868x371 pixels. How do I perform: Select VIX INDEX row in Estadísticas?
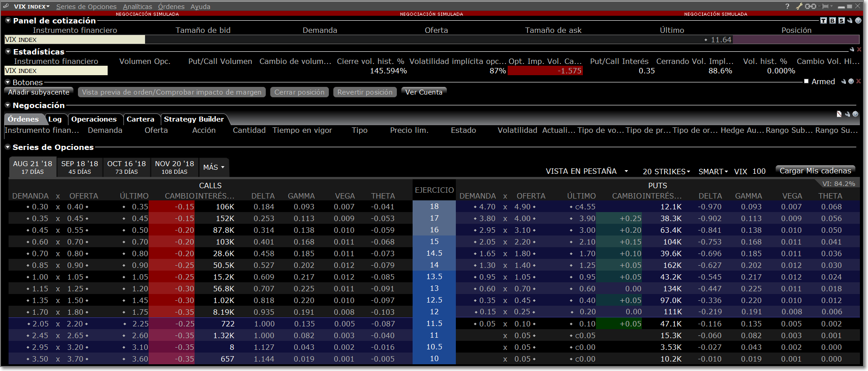point(56,71)
